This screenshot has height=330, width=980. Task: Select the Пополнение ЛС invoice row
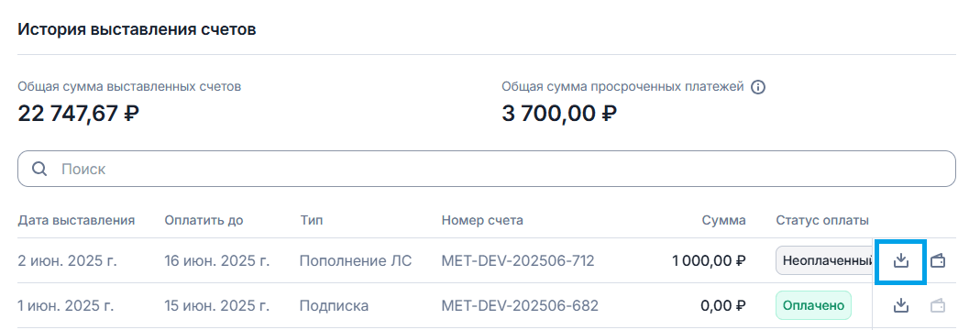coord(487,260)
